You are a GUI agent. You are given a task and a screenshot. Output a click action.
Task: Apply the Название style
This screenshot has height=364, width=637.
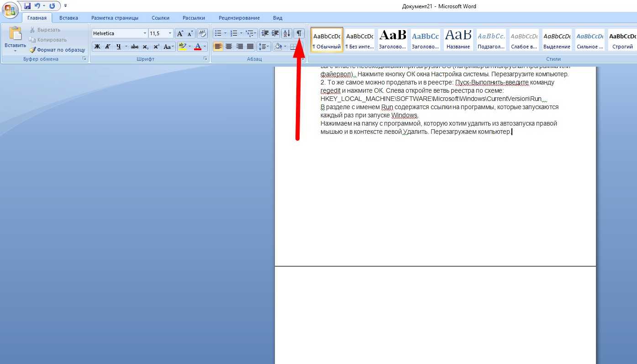pyautogui.click(x=458, y=39)
